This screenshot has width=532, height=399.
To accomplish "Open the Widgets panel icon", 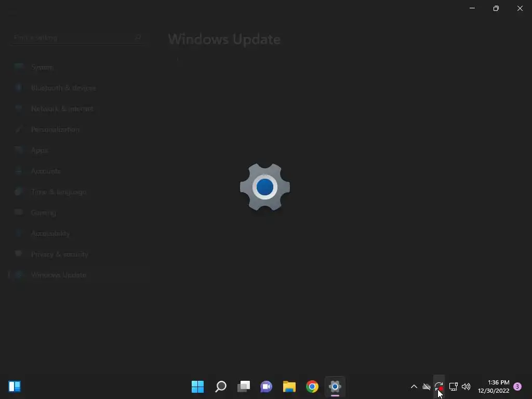I will click(x=15, y=387).
